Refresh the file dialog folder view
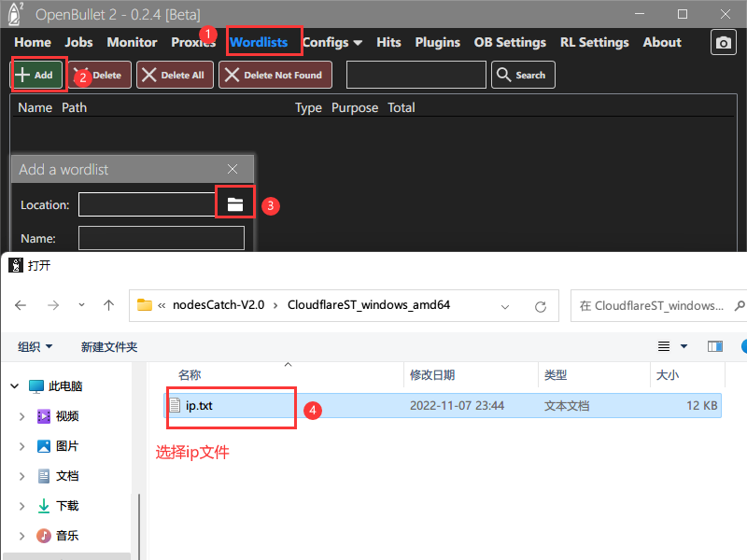 [540, 305]
